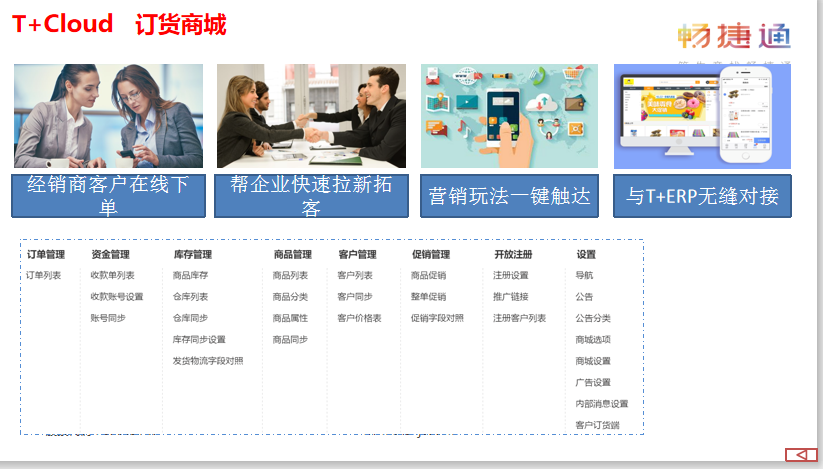This screenshot has width=823, height=469.
Task: Open 账号同步 link
Action: coord(108,318)
